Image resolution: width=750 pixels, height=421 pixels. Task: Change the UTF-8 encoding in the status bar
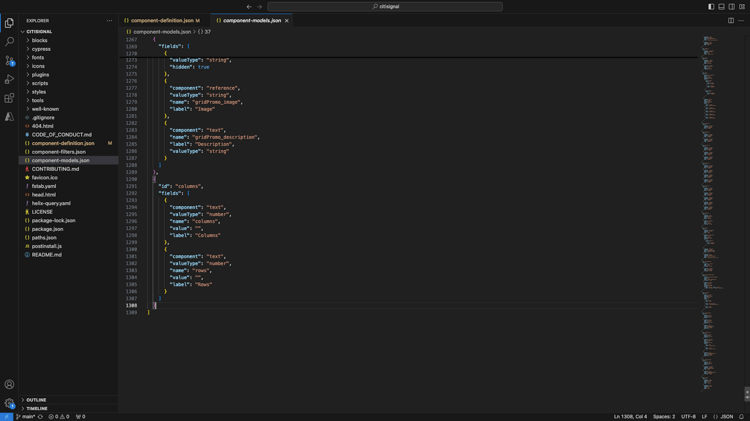(x=688, y=417)
